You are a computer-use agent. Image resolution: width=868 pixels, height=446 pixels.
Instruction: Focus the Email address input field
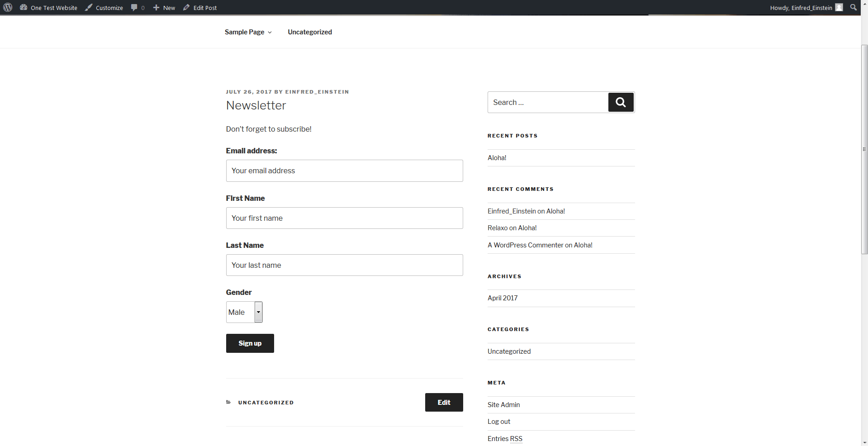(344, 171)
